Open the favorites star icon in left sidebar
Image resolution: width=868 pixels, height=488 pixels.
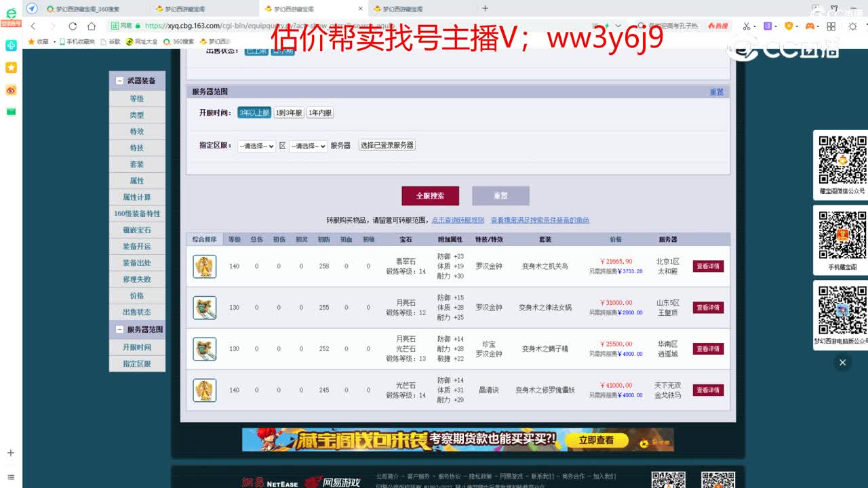(x=11, y=68)
